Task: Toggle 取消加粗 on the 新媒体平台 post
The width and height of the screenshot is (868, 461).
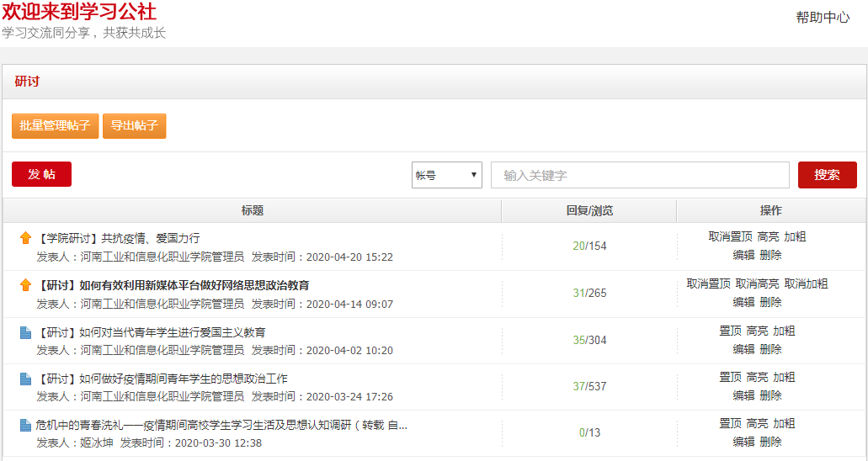Action: coord(806,284)
